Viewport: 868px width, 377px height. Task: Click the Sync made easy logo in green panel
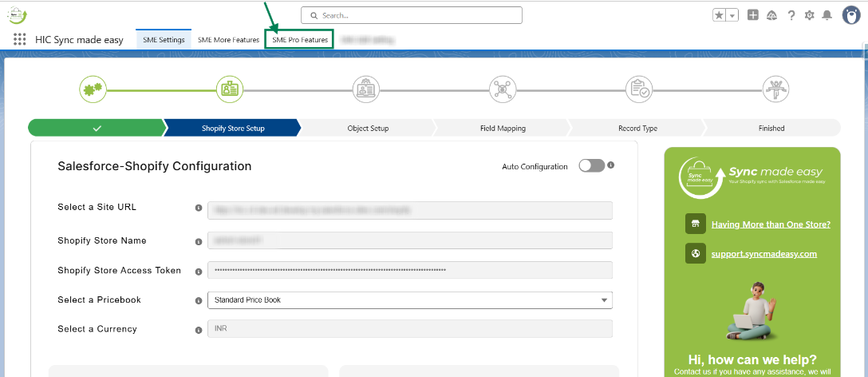coord(752,177)
